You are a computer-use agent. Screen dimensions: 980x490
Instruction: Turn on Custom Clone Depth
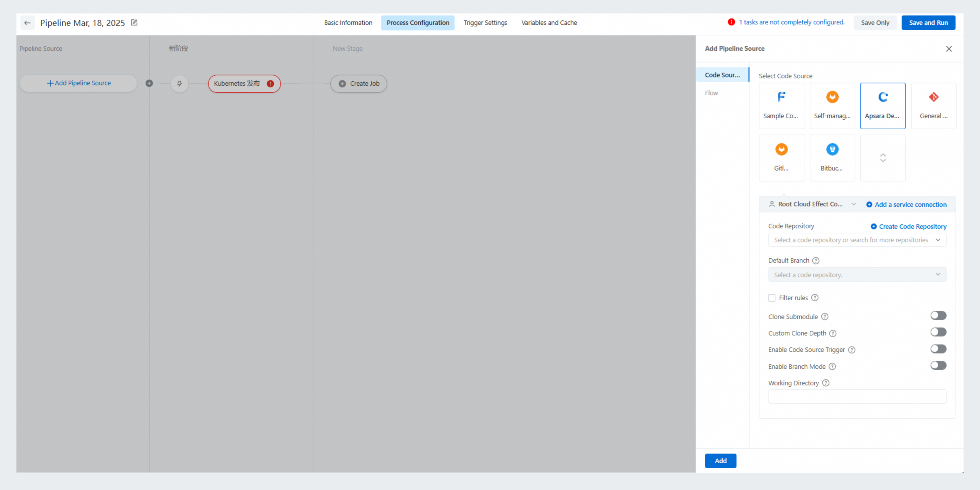coord(938,332)
